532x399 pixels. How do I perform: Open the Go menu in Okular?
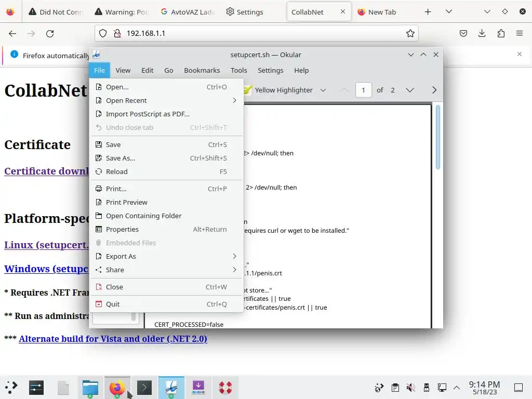169,70
